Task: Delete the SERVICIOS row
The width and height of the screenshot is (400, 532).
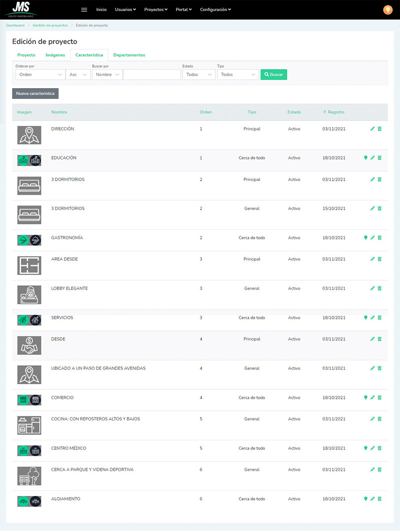Action: pyautogui.click(x=379, y=318)
